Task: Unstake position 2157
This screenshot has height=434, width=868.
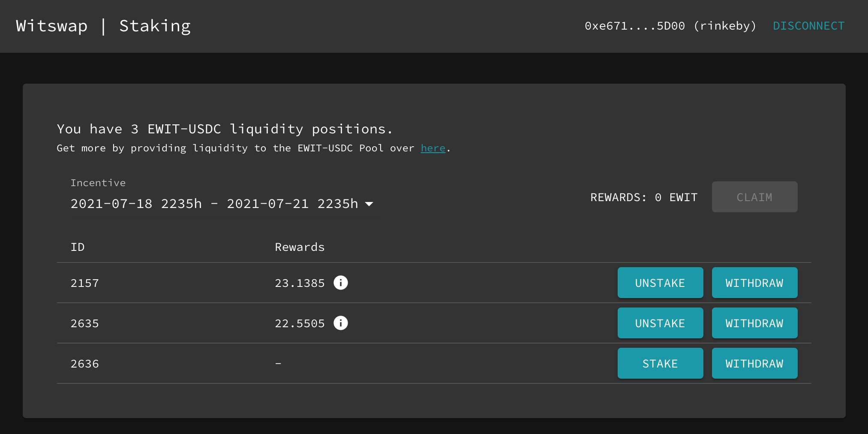Action: (660, 283)
